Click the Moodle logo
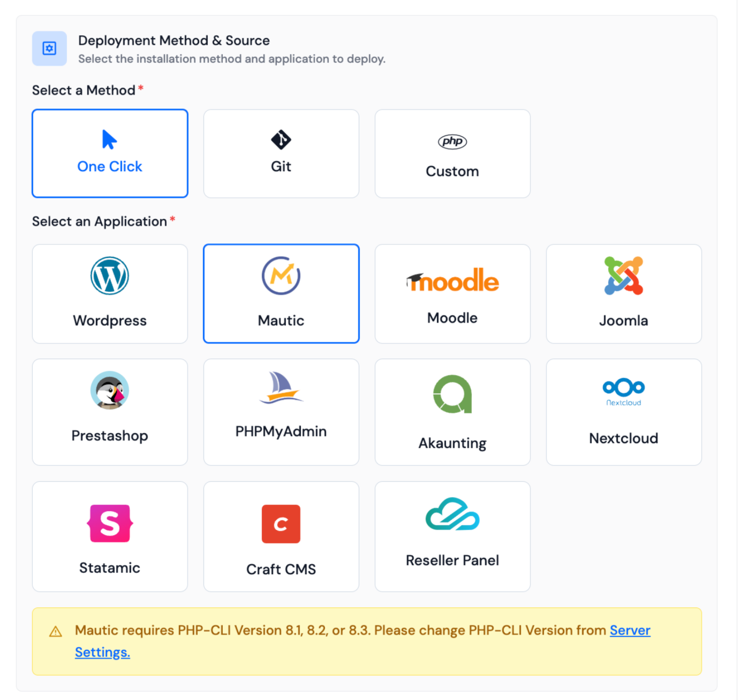The height and width of the screenshot is (700, 738). pos(452,281)
